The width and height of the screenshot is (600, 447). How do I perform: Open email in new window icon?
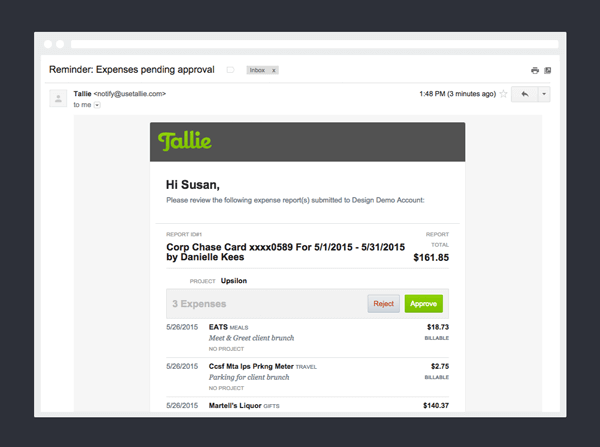(548, 70)
